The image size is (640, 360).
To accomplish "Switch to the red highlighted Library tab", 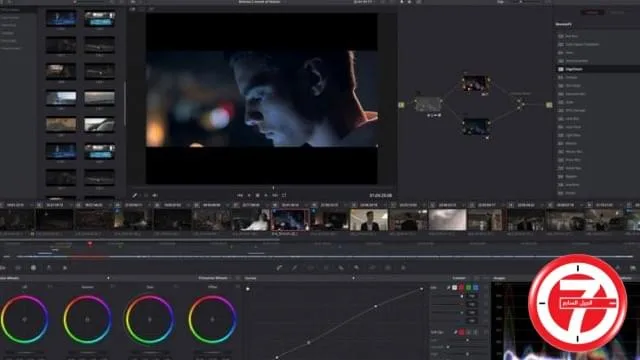I will pyautogui.click(x=592, y=13).
